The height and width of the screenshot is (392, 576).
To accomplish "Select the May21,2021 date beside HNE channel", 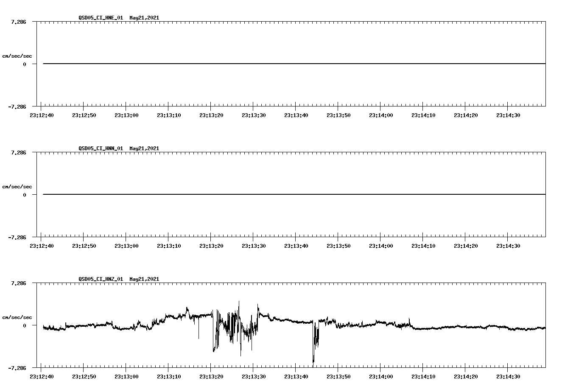I will (144, 18).
